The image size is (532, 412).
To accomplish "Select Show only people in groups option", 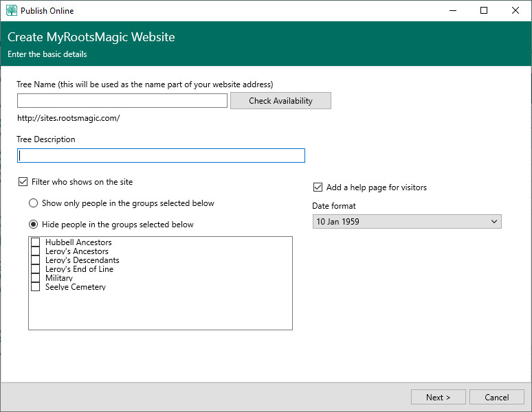I will 33,203.
